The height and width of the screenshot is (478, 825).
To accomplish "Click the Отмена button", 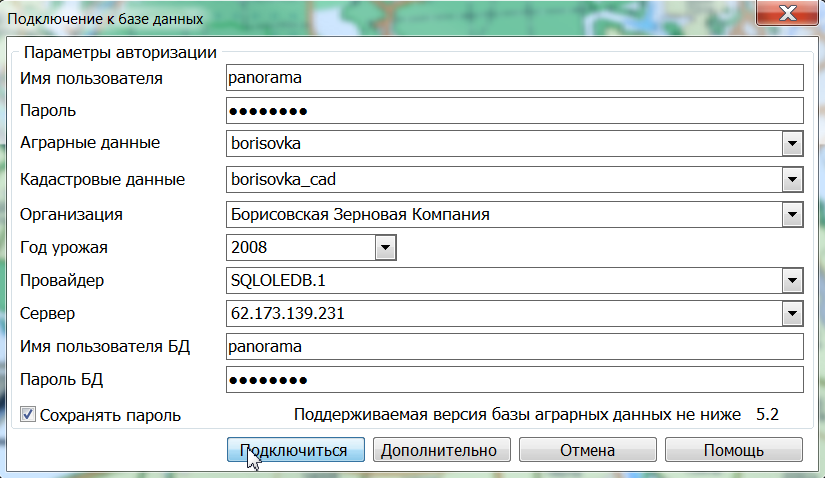I will [586, 450].
